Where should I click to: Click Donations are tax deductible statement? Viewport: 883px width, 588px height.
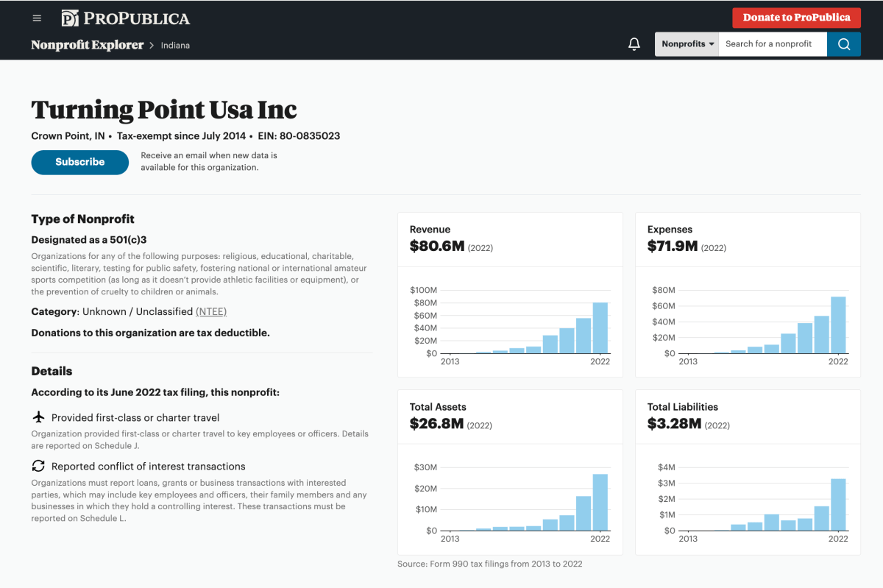150,333
